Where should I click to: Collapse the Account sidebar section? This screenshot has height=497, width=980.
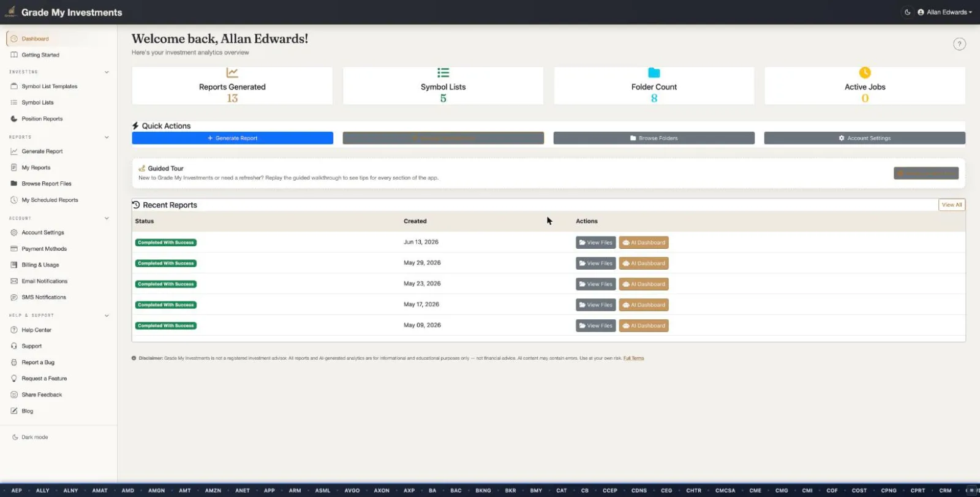point(107,218)
